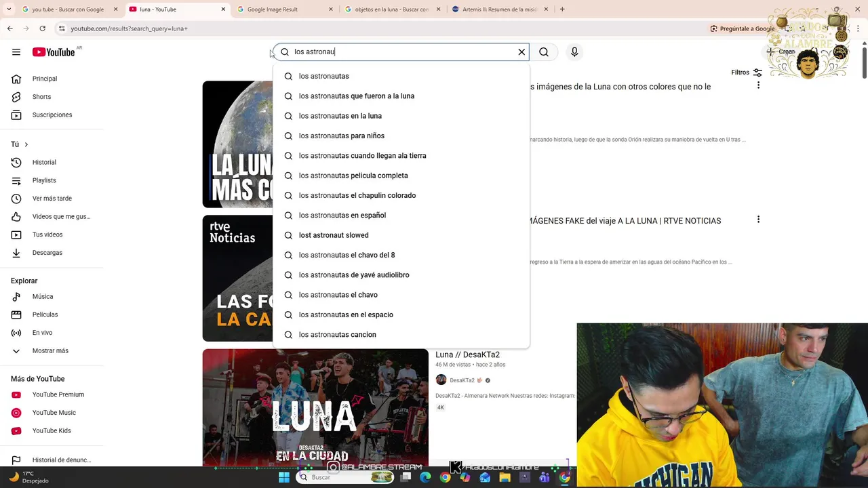Open the Luna // DesaKTa2 video title
This screenshot has height=488, width=868.
point(467,354)
